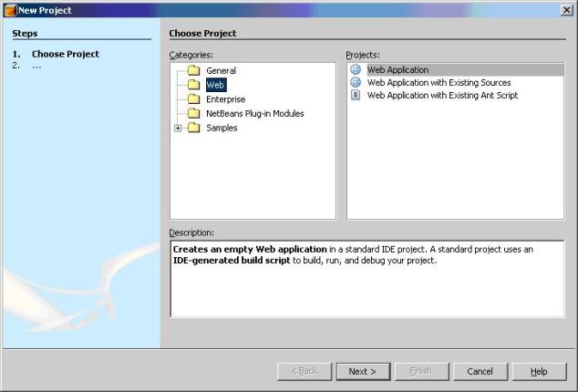578x392 pixels.
Task: Click the General folder icon
Action: 192,71
